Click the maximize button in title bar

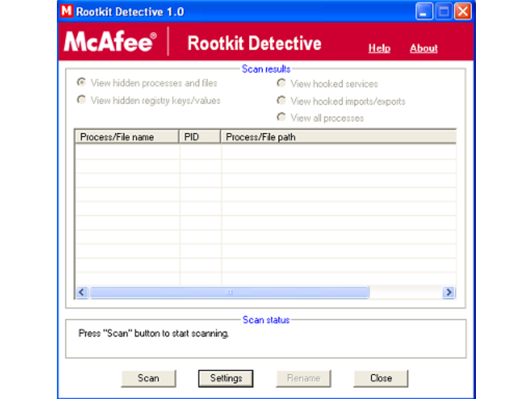coord(443,11)
